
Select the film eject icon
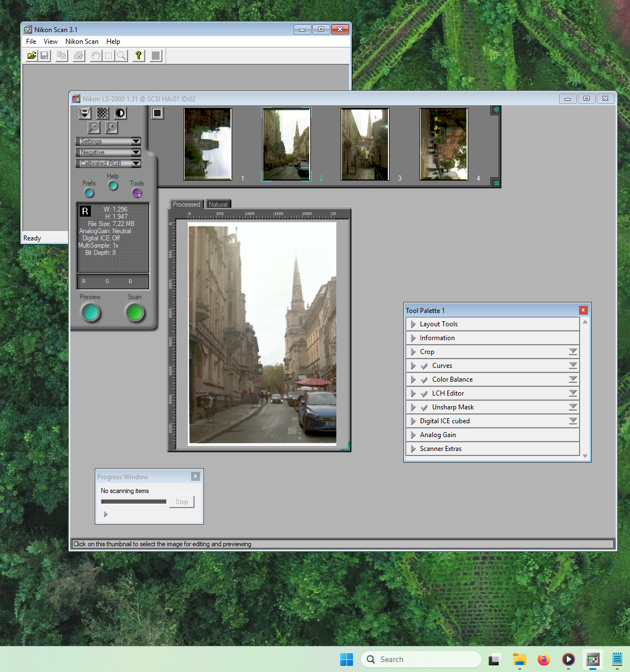pos(85,113)
